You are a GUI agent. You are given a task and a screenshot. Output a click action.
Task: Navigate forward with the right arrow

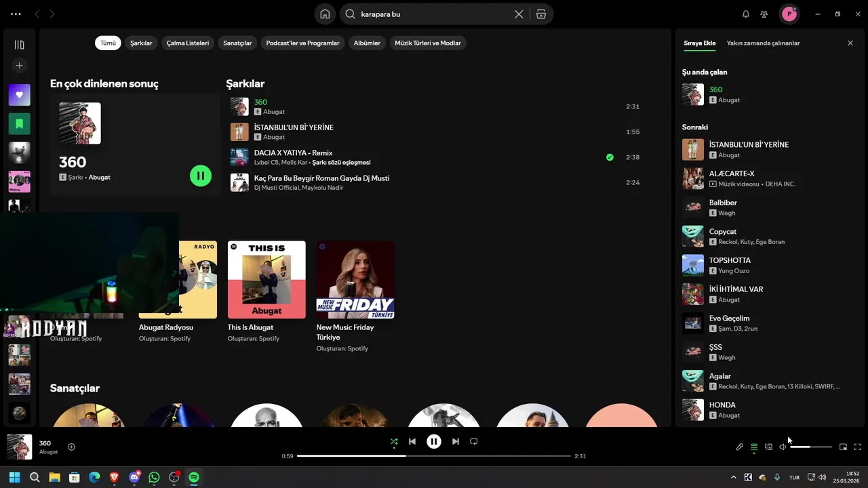pos(52,14)
